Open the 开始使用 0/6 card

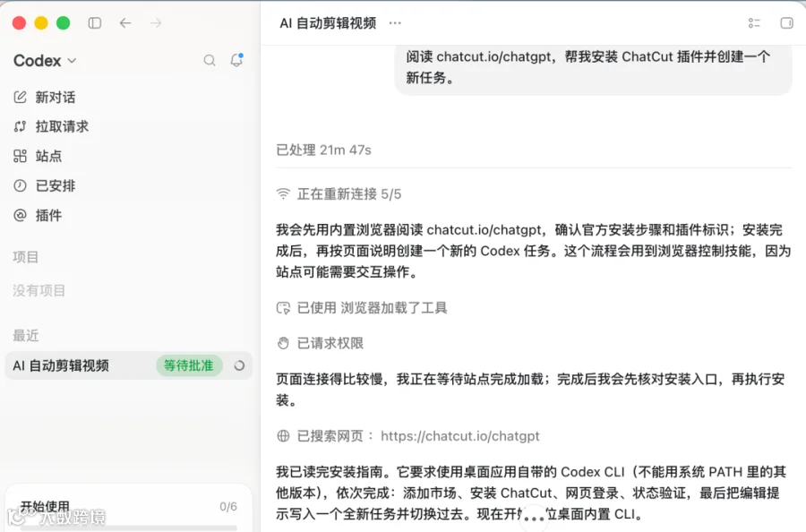(128, 509)
